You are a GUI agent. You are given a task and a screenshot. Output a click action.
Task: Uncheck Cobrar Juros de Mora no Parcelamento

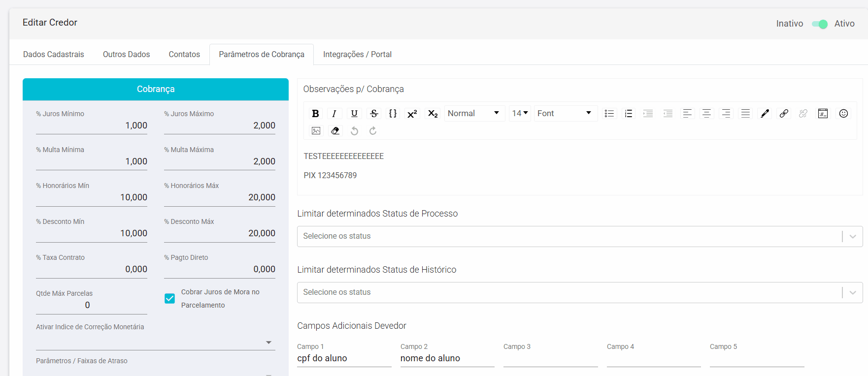170,299
